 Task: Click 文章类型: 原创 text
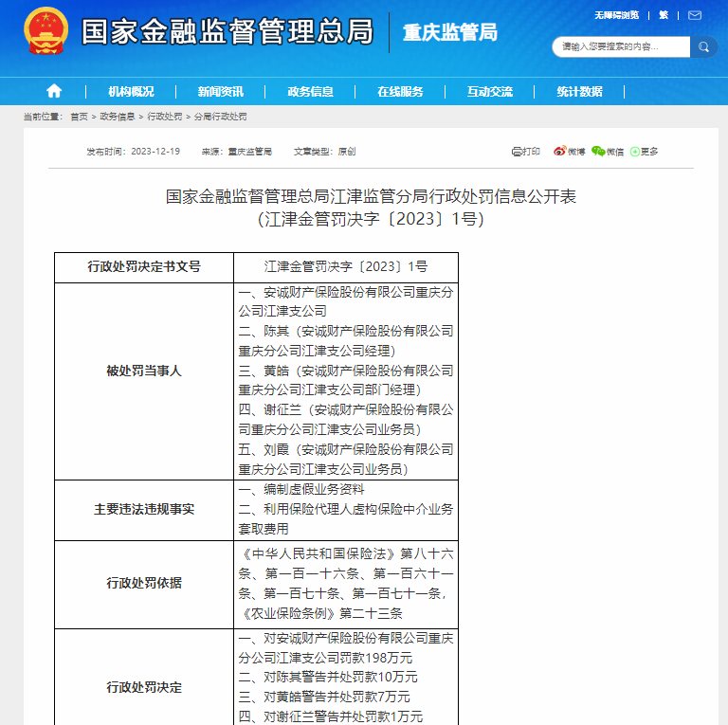[x=324, y=152]
